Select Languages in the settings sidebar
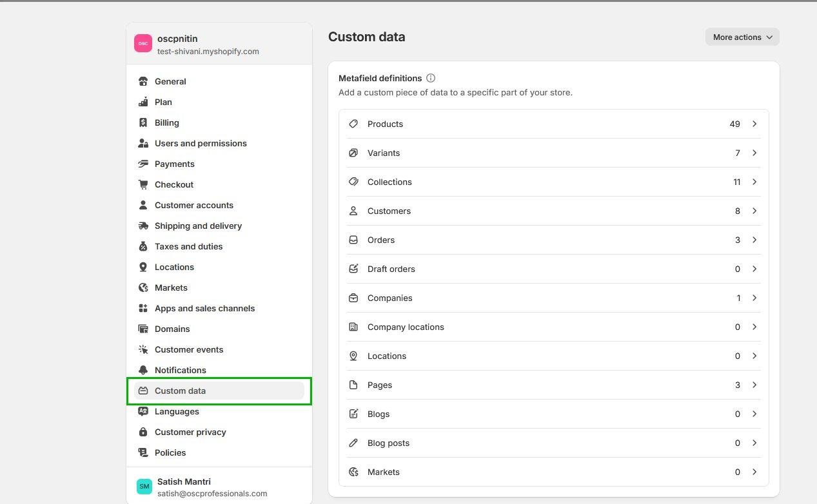The width and height of the screenshot is (817, 504). point(177,412)
